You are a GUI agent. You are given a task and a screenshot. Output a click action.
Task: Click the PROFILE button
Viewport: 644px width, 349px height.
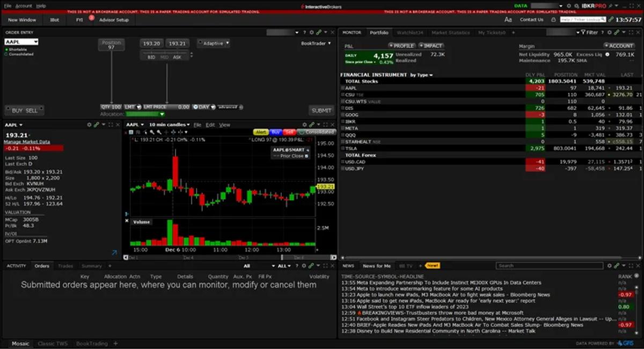click(x=402, y=46)
